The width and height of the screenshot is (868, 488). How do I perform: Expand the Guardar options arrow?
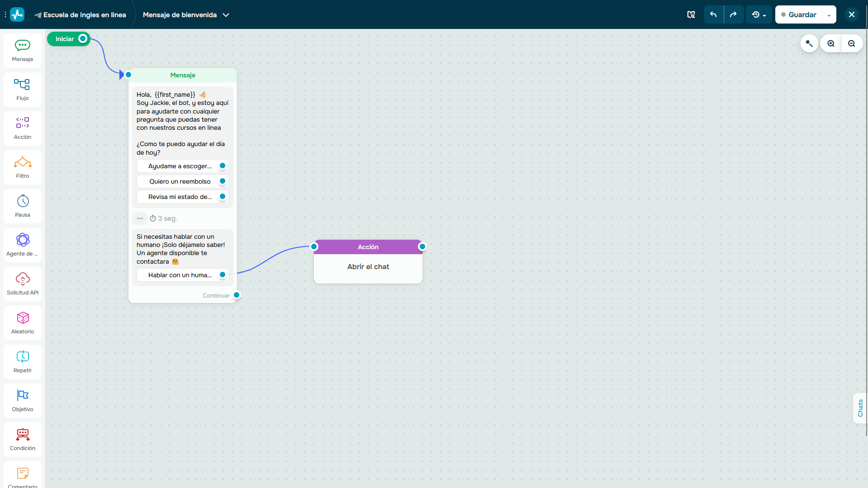[829, 14]
